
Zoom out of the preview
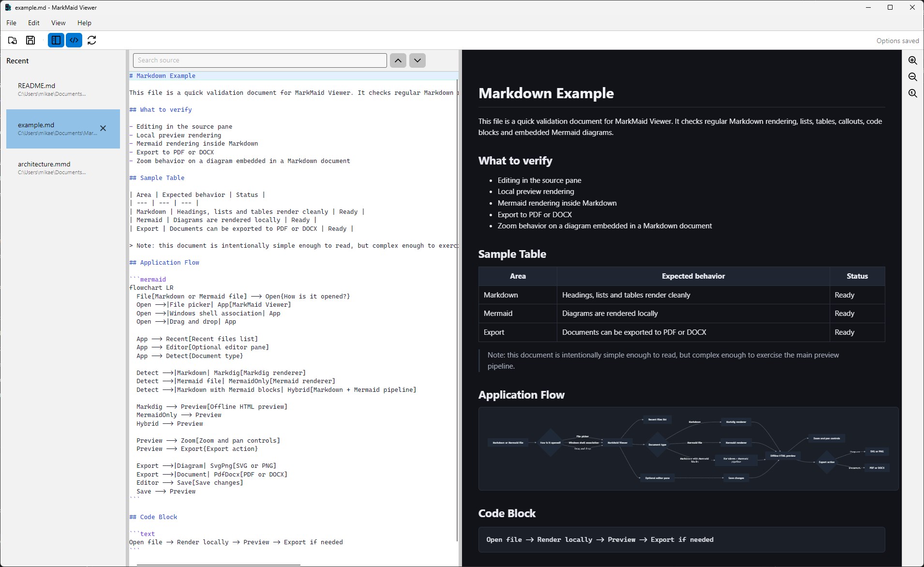[912, 77]
